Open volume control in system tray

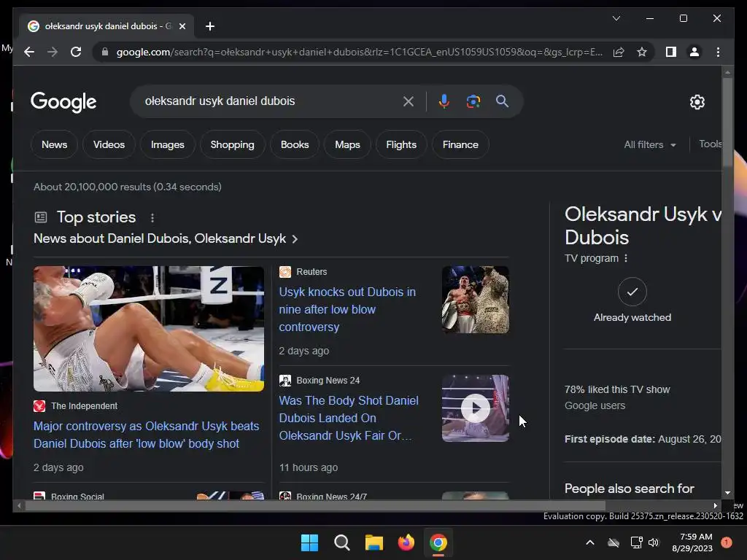coord(654,542)
